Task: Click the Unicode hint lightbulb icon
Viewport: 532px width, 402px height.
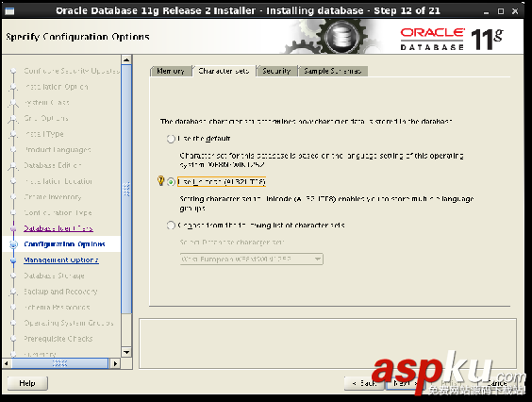Action: coord(160,181)
